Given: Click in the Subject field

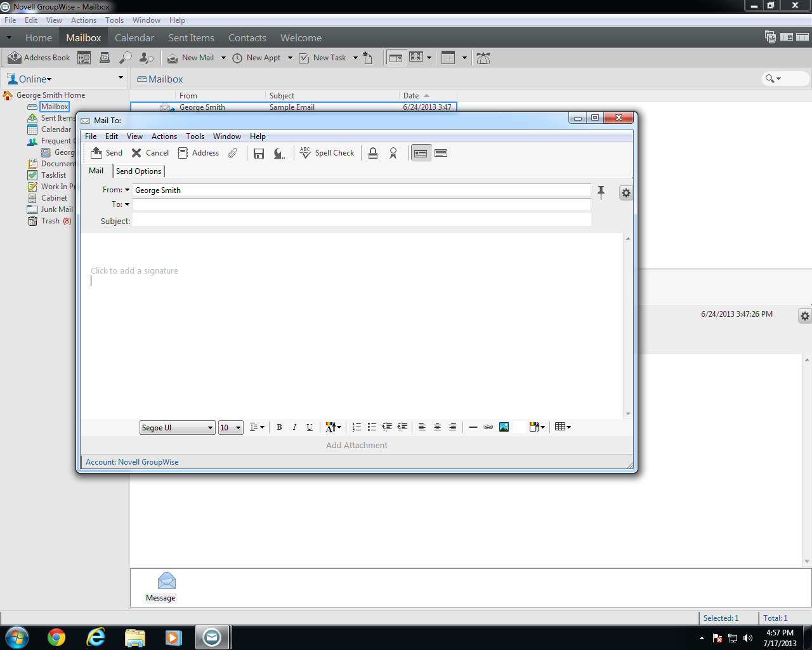Looking at the screenshot, I should (x=362, y=220).
